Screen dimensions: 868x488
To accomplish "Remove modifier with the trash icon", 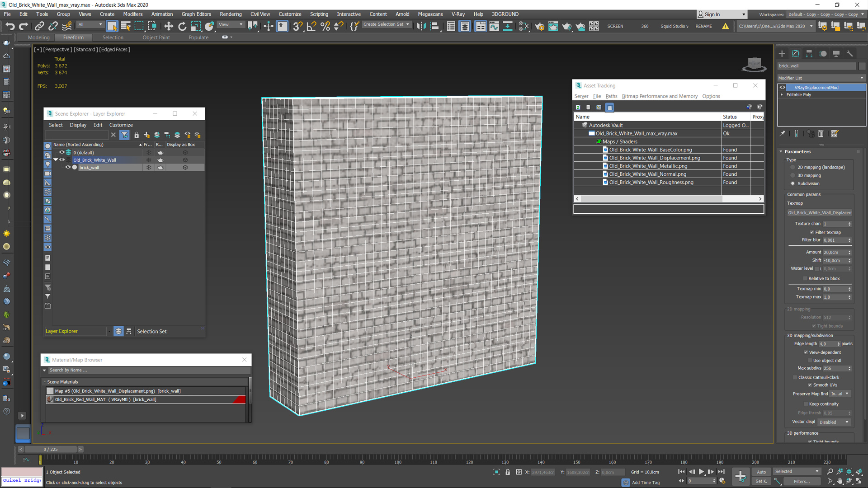I will [821, 133].
